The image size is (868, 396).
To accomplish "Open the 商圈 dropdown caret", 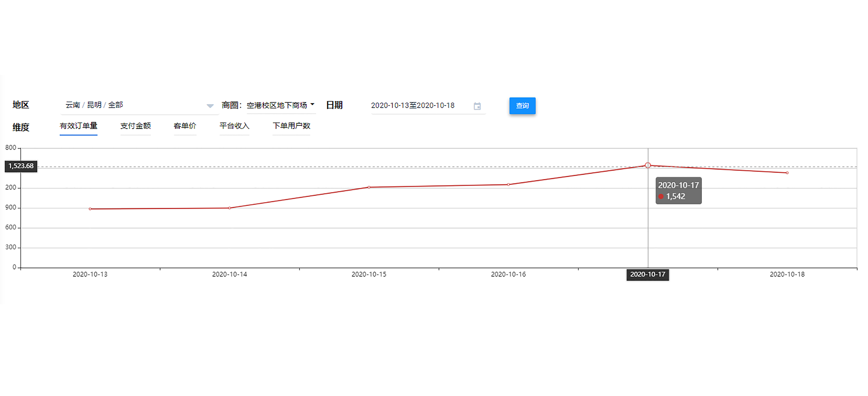I will 312,104.
